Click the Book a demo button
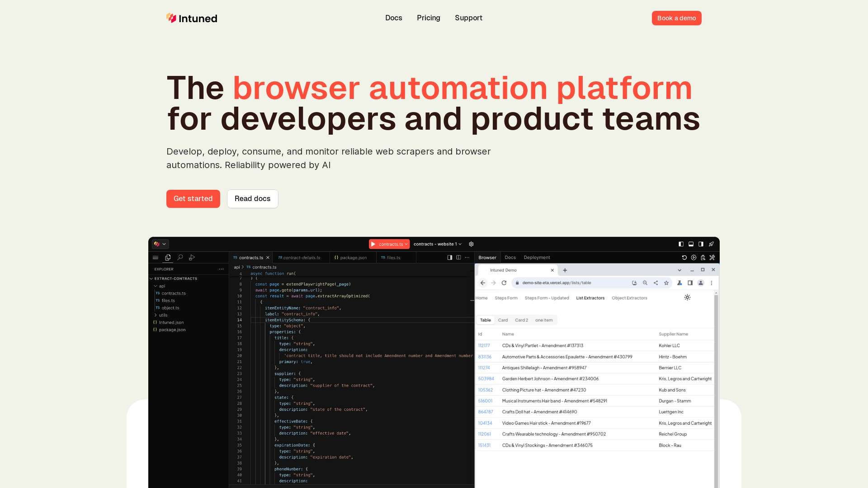 (x=676, y=18)
